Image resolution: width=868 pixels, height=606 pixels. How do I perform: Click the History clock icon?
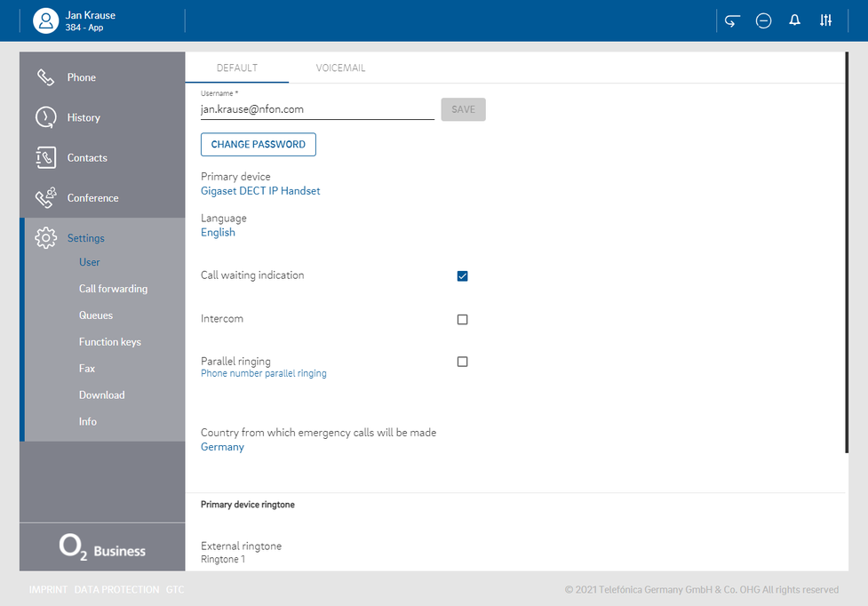[45, 117]
